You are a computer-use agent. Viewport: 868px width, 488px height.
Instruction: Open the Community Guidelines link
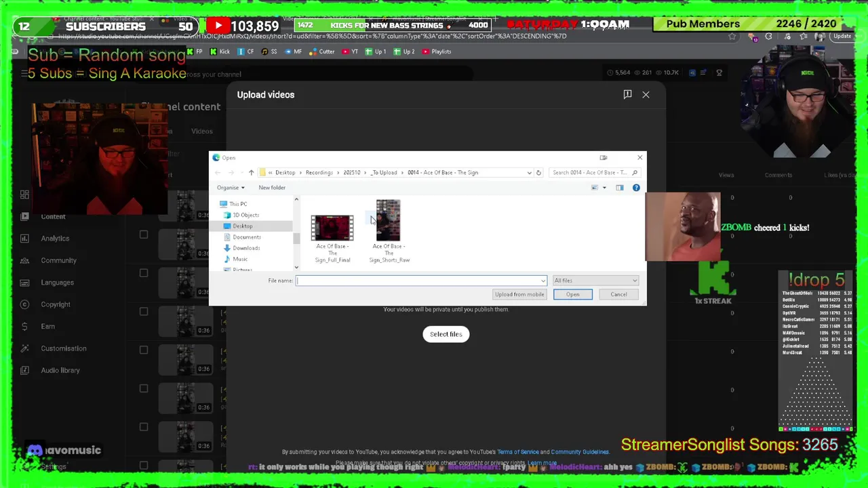580,452
